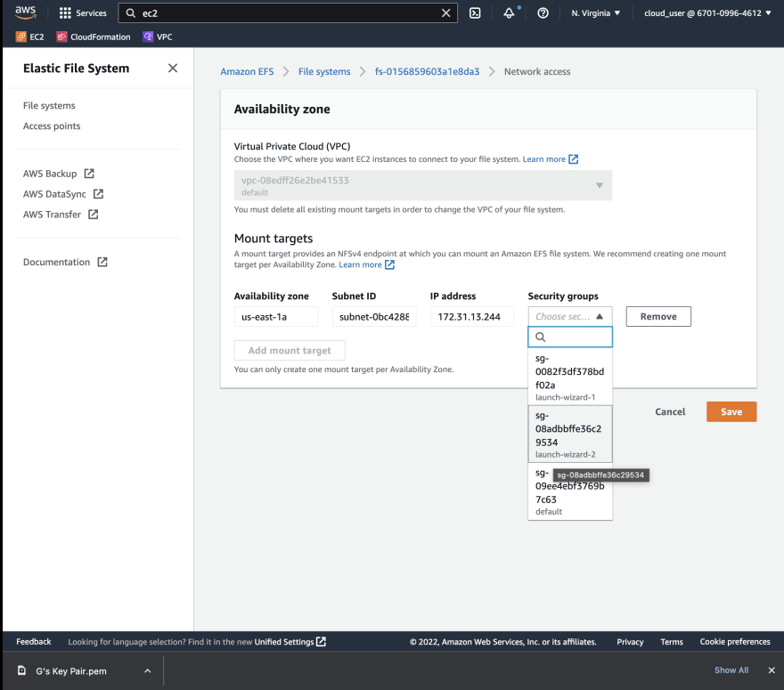
Task: Click external link icon beside AWS Backup
Action: pyautogui.click(x=89, y=174)
